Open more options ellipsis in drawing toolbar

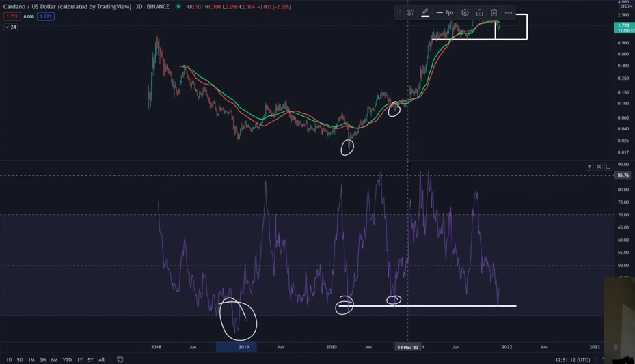509,12
